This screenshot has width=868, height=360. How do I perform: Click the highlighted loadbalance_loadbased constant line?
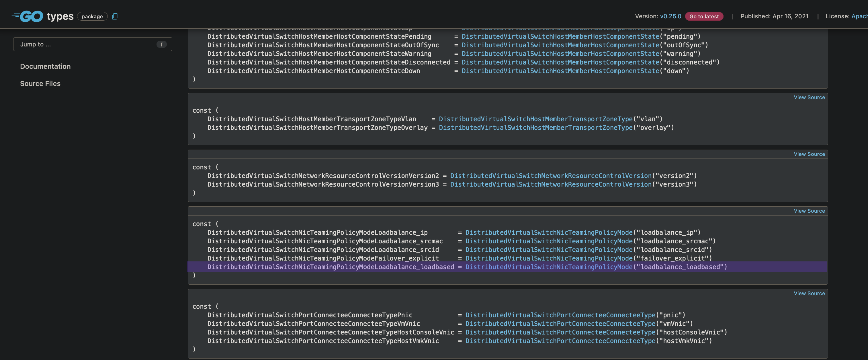click(x=330, y=267)
